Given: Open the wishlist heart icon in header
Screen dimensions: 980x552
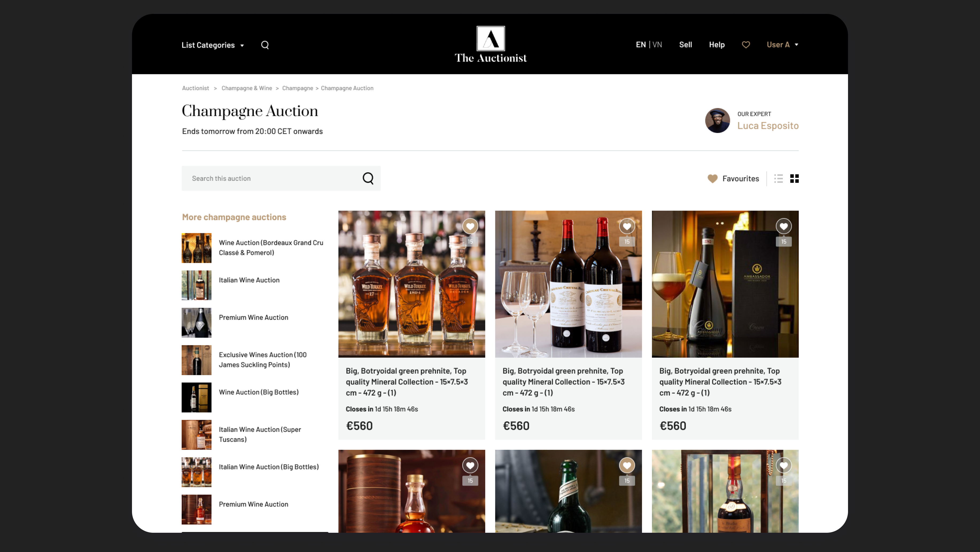Looking at the screenshot, I should (746, 45).
